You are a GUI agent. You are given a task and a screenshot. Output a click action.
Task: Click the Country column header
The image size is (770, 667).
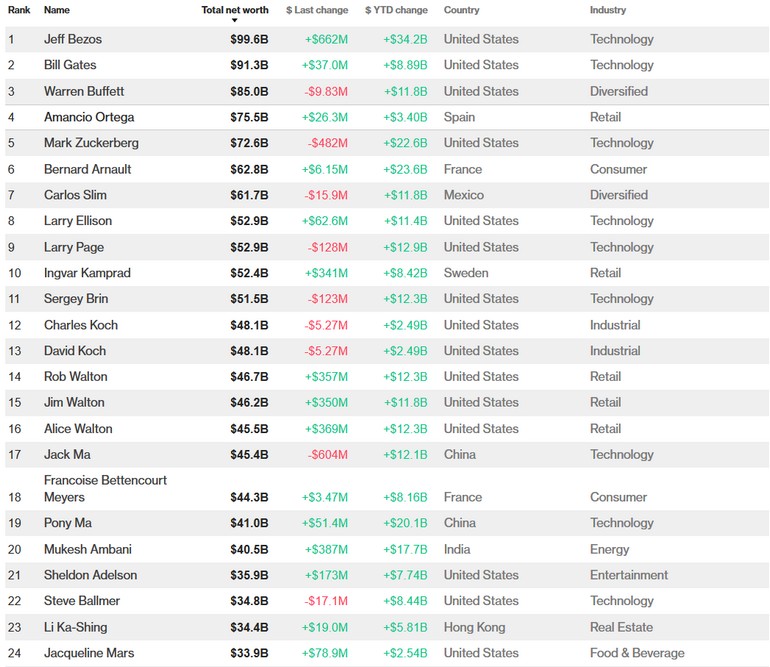(461, 10)
